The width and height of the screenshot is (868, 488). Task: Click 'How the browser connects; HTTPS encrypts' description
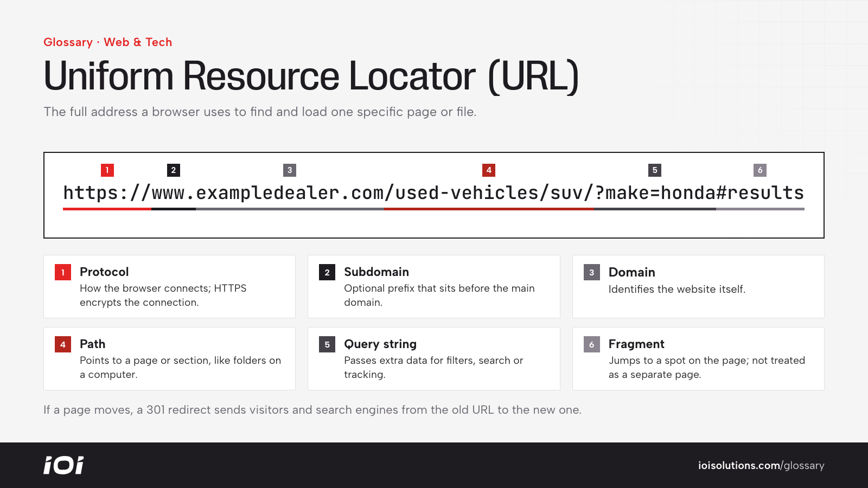coord(163,296)
